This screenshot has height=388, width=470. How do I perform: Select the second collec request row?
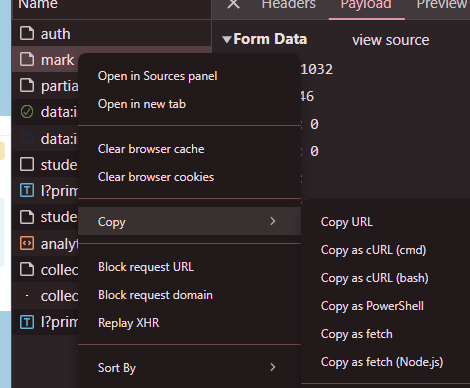[45, 296]
